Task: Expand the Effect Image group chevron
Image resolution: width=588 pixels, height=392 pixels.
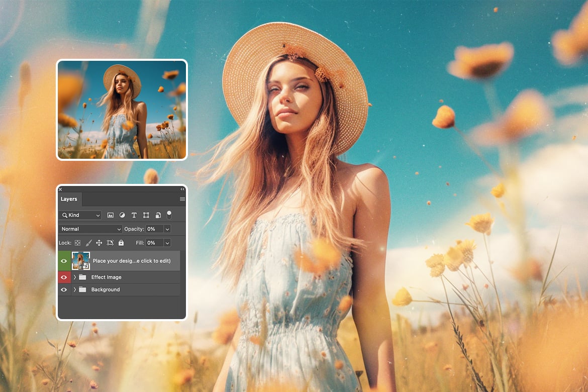Action: (x=74, y=277)
